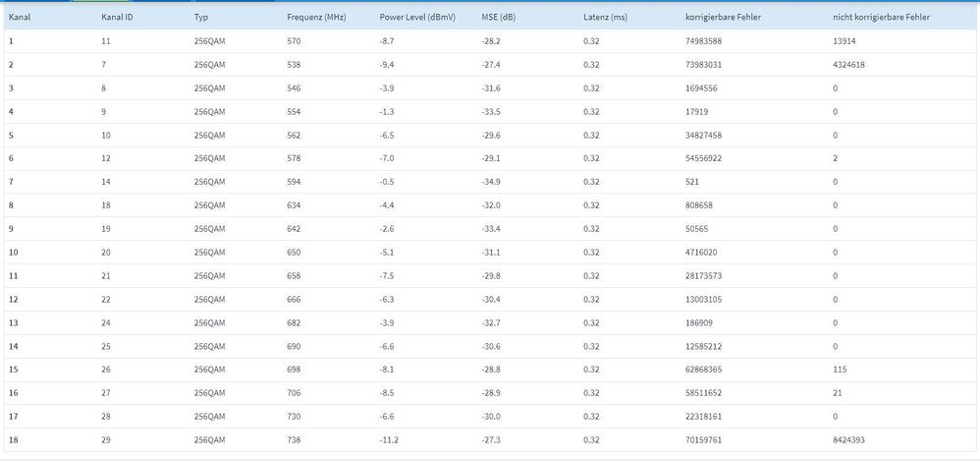Select correctable errors 70159761
980x461 pixels.
(x=704, y=439)
